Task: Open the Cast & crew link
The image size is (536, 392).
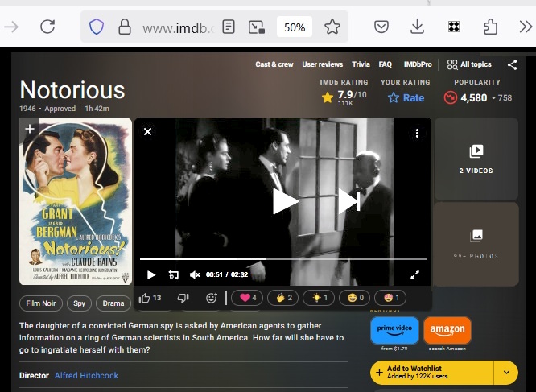Action: [274, 64]
